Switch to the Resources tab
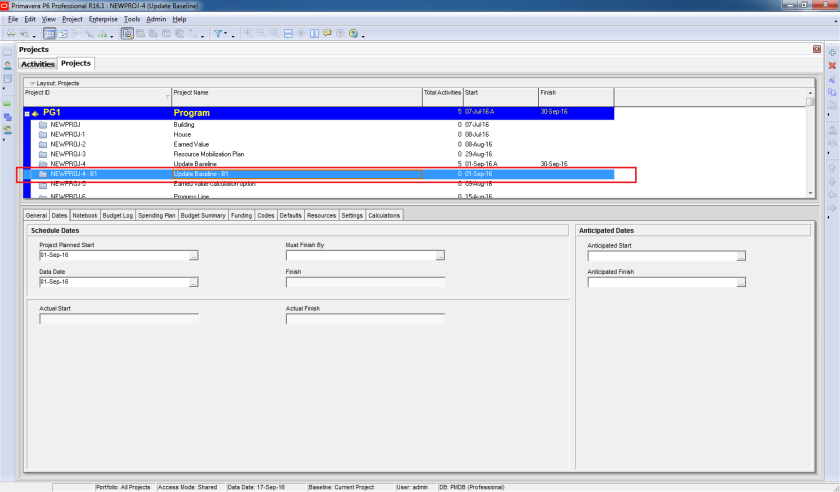 (321, 215)
